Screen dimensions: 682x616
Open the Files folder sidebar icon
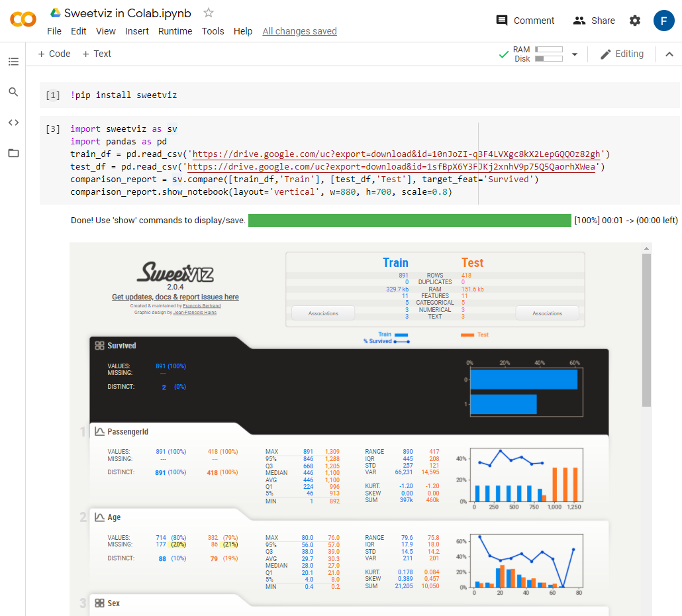click(x=13, y=153)
